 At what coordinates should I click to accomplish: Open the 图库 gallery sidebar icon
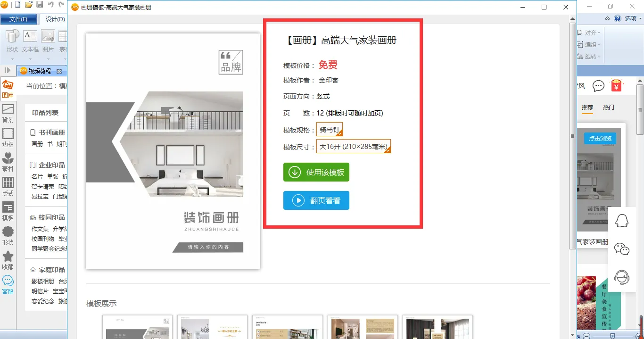click(x=8, y=88)
